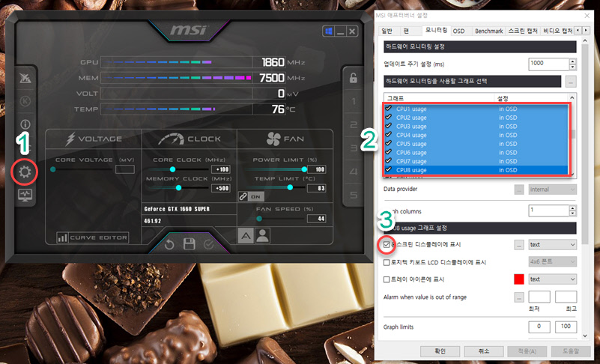
Task: Launch Kombustor with the K icon
Action: 25,101
